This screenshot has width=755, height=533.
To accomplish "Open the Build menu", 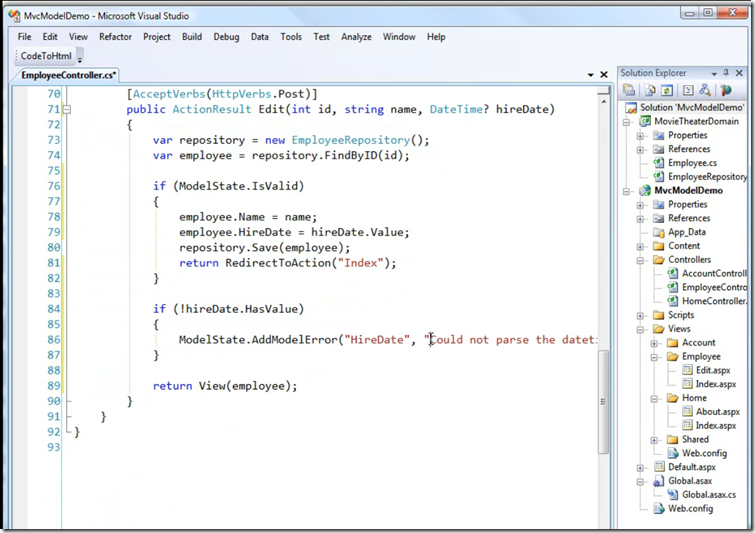I will 192,37.
